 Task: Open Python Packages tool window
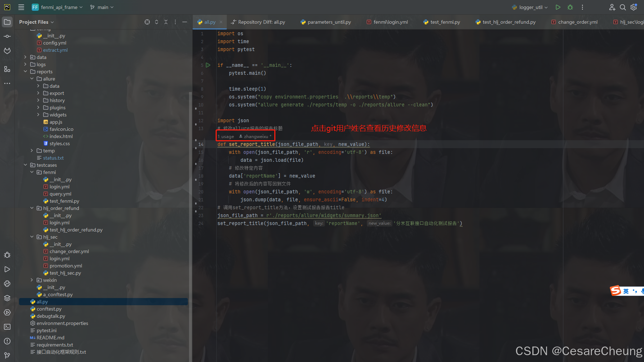point(7,298)
